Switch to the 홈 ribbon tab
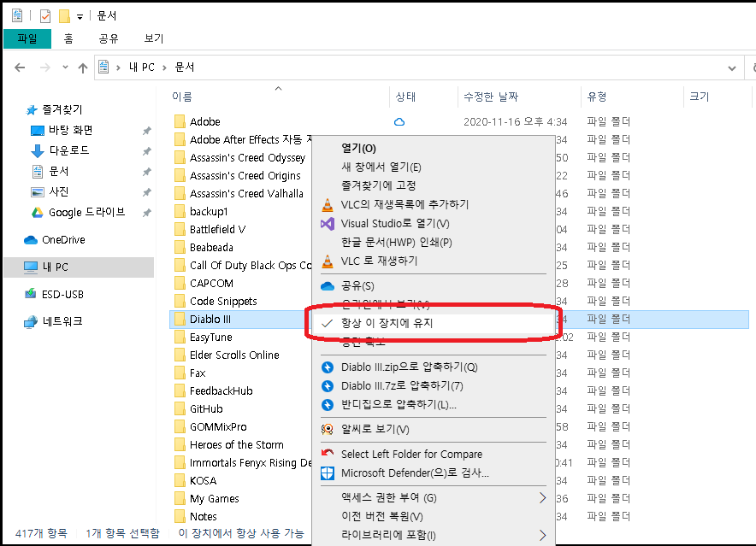Viewport: 756px width, 546px height. click(68, 38)
